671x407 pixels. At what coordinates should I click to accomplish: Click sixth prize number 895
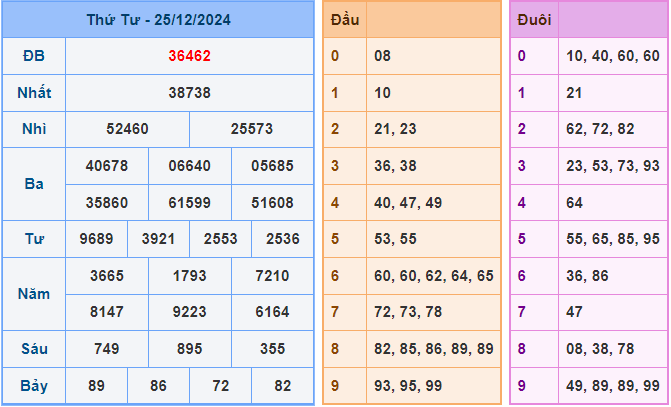pos(189,349)
